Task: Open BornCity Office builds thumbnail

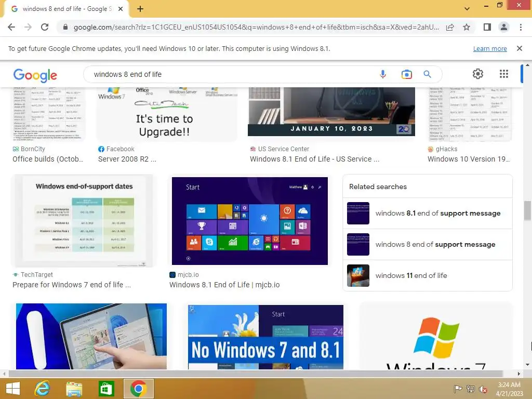Action: tap(48, 114)
